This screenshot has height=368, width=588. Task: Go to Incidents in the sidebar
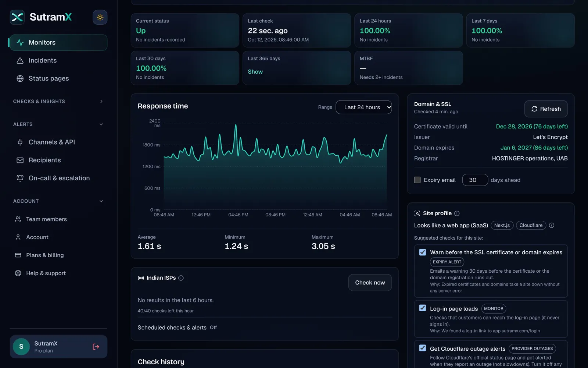click(x=58, y=60)
